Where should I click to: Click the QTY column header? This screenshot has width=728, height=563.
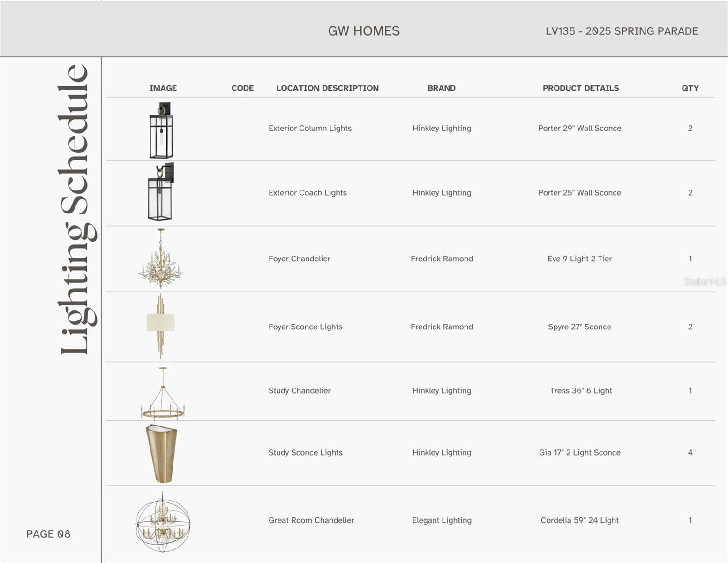click(x=690, y=88)
